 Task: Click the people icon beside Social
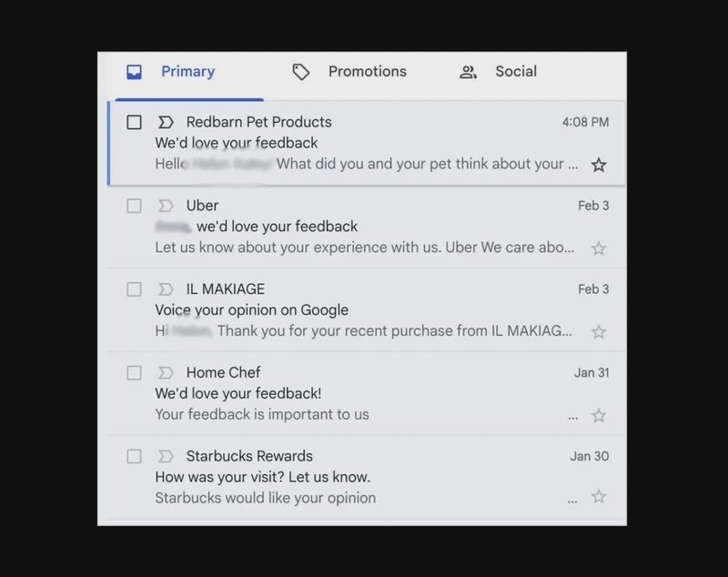[x=468, y=71]
